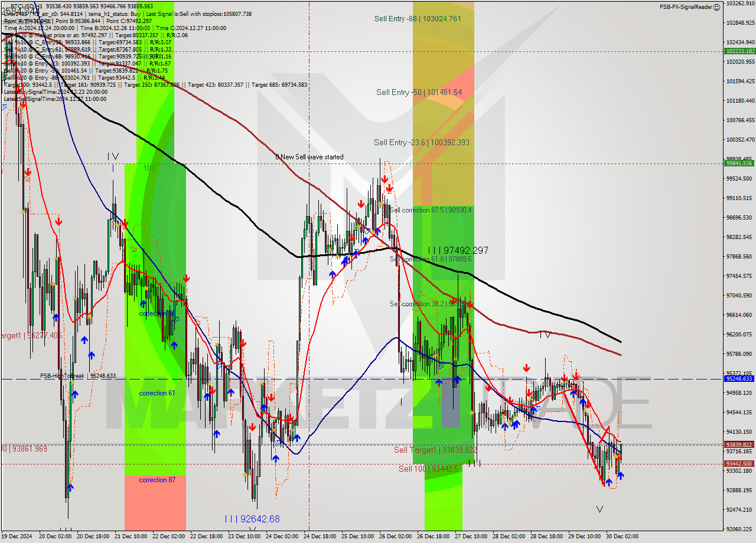This screenshot has height=543, width=756.
Task: Select the blue 95248.633 price axis tag
Action: (739, 379)
